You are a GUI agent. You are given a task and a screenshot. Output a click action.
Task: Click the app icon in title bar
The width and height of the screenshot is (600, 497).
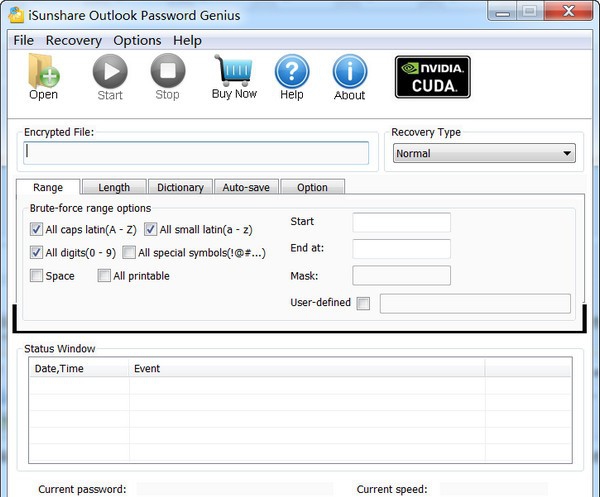pyautogui.click(x=16, y=13)
